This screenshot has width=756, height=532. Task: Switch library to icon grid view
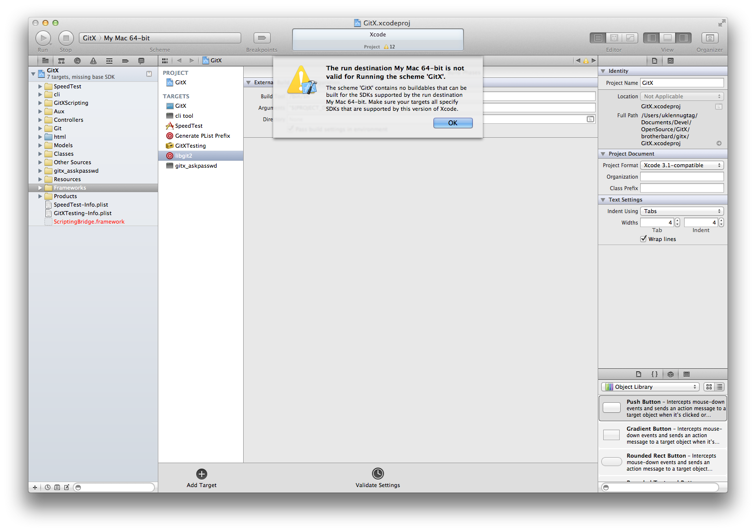pyautogui.click(x=709, y=387)
